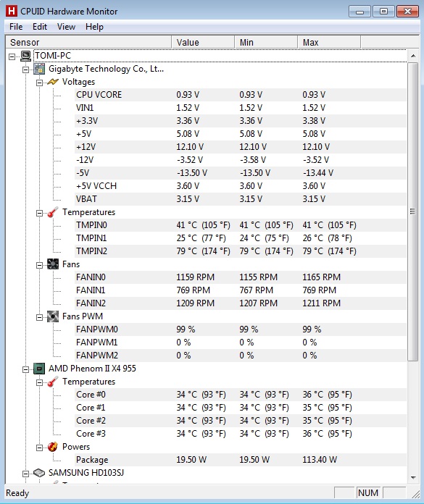Select the VBAT sensor row
424x504 pixels.
(241, 199)
